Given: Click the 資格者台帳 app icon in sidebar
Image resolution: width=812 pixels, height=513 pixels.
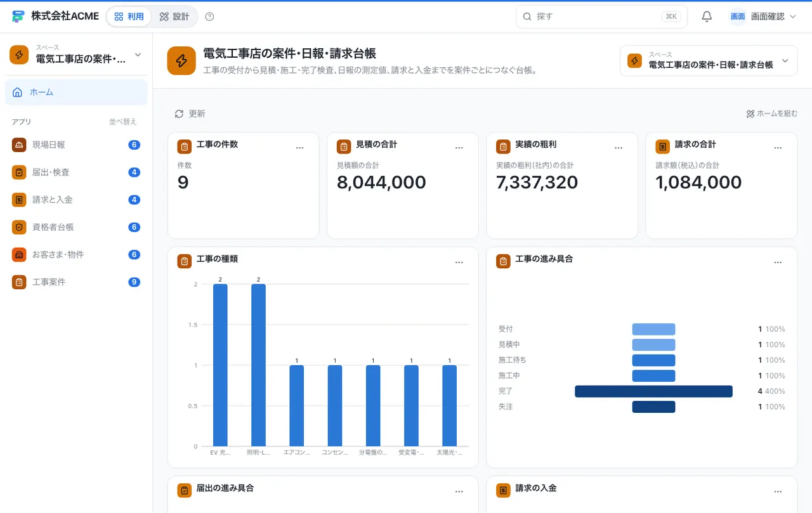Looking at the screenshot, I should pos(19,227).
